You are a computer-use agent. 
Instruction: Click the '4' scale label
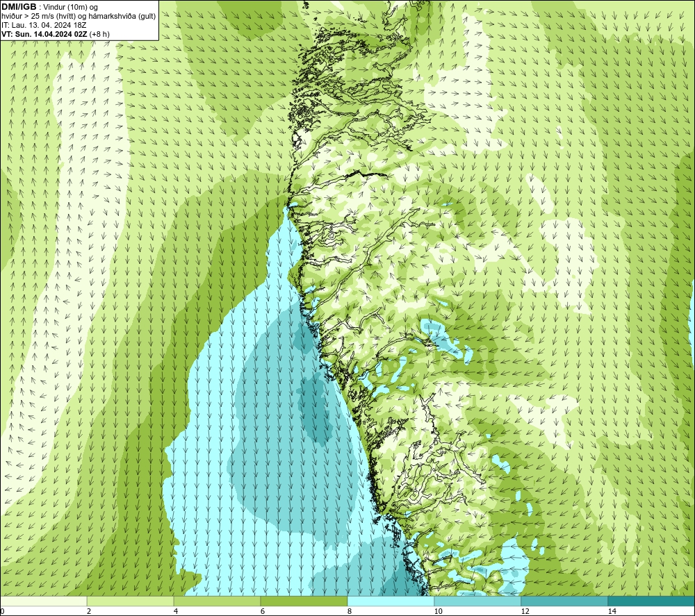[x=176, y=611]
